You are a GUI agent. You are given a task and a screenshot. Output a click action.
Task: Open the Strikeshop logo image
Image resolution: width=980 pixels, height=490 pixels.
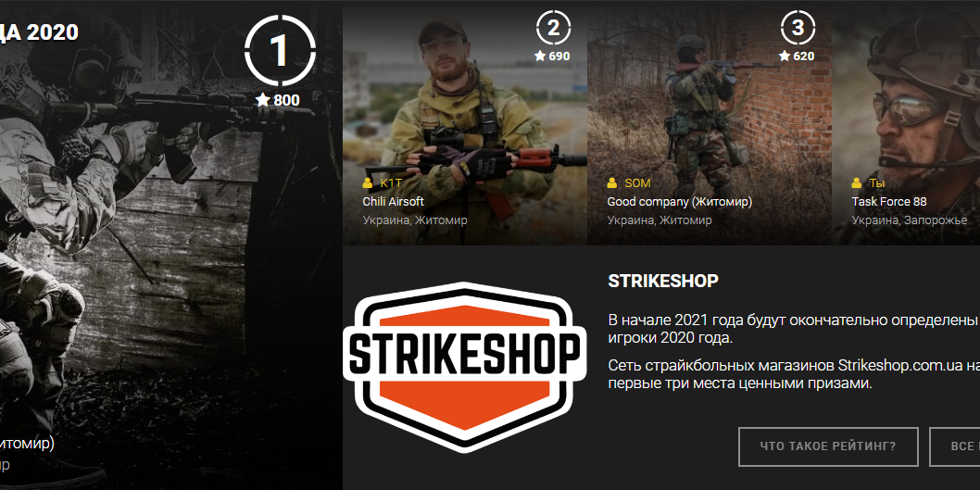(464, 367)
